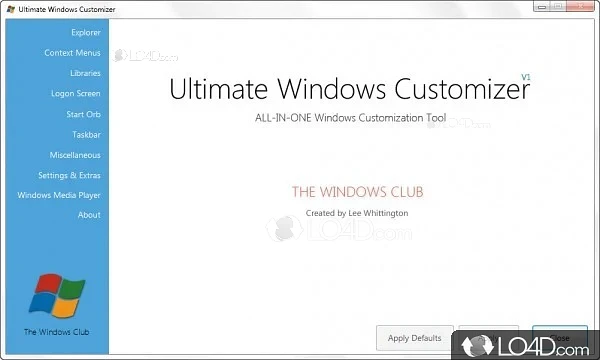Go to the Libraries section
The image size is (600, 360).
(85, 73)
